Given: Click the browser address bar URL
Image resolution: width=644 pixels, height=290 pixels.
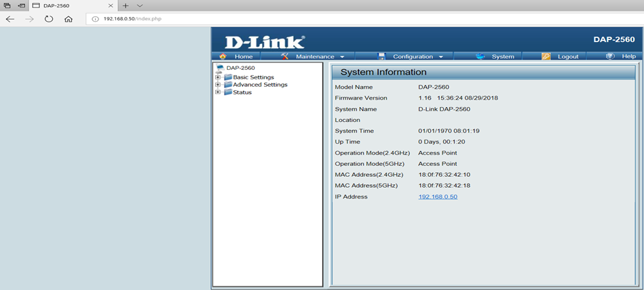Looking at the screenshot, I should coord(132,19).
